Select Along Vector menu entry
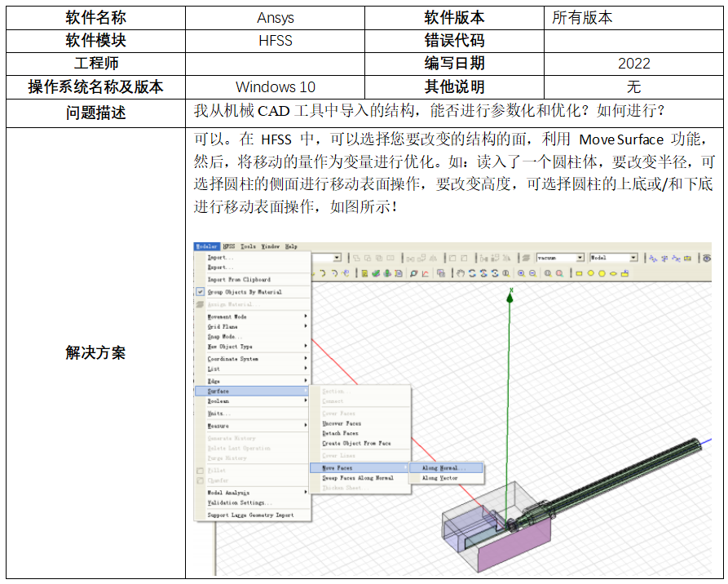 coord(440,478)
